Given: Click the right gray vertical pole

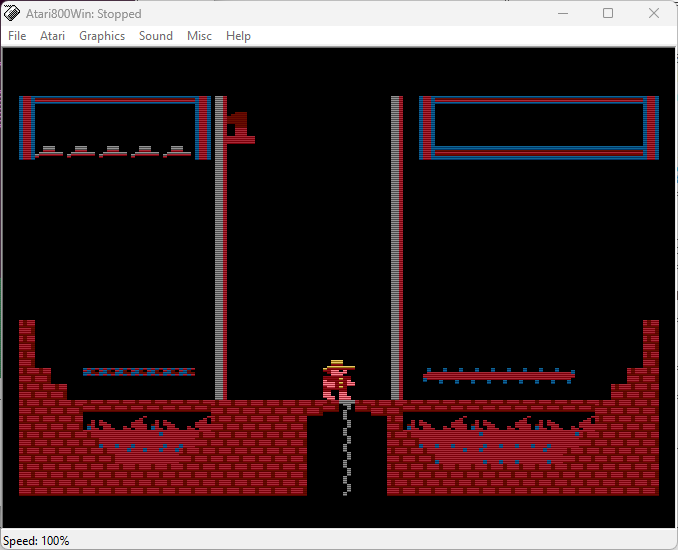Looking at the screenshot, I should (x=397, y=248).
